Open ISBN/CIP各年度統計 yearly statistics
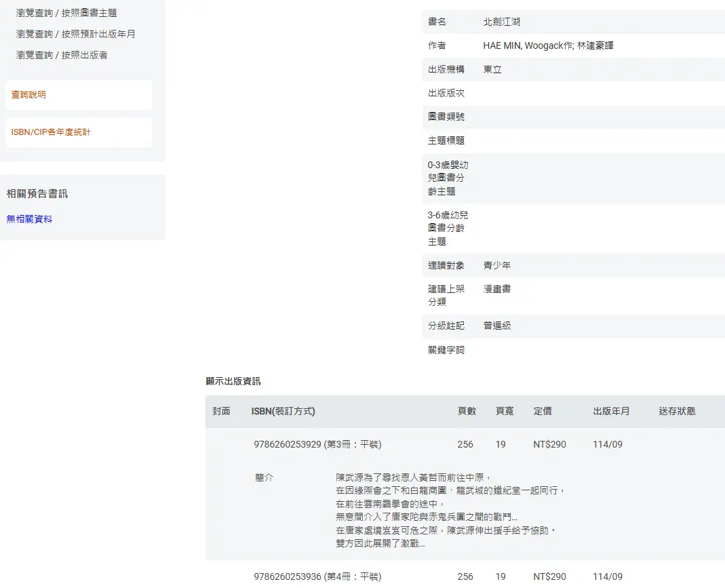Screen dimensions: 725x588 pyautogui.click(x=51, y=132)
